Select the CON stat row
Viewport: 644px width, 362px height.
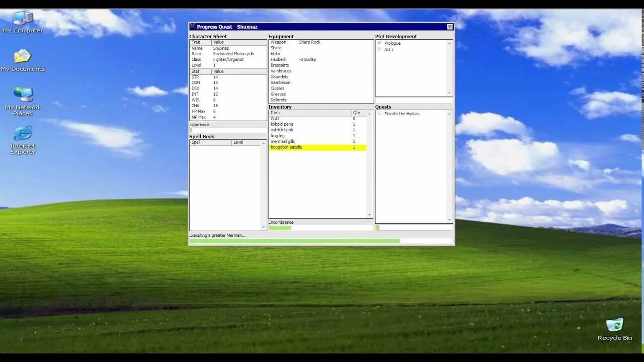coord(228,82)
